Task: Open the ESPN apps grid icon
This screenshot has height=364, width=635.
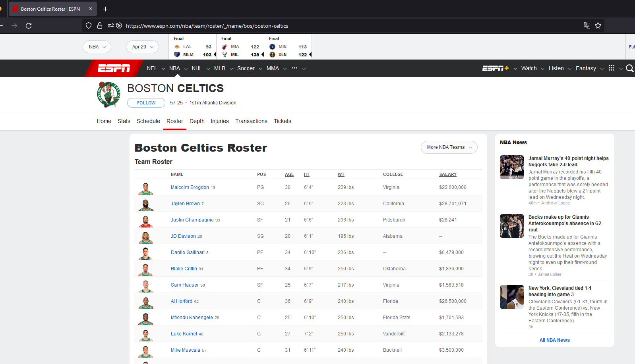Action: (612, 68)
